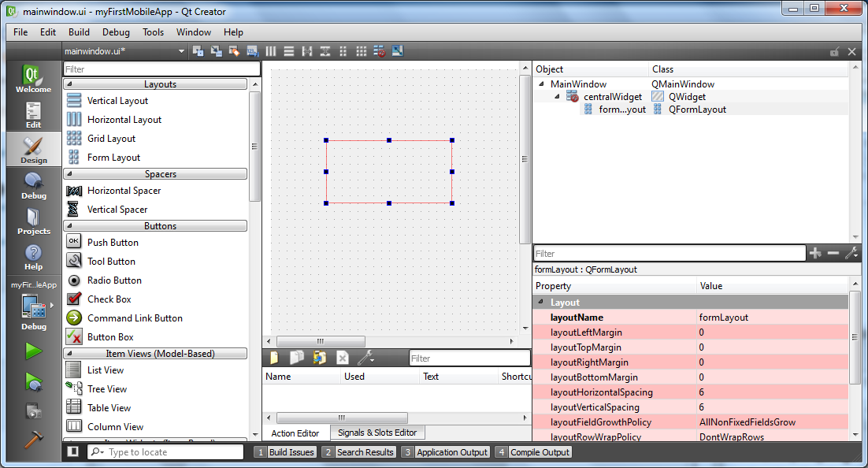Open Debug mode in the mode sidebar
The width and height of the screenshot is (868, 468).
[x=33, y=185]
